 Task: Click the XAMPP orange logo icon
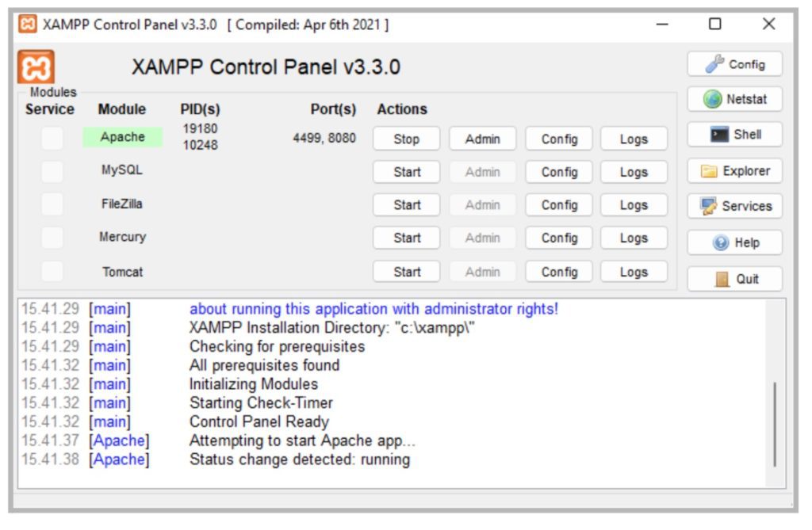[36, 67]
